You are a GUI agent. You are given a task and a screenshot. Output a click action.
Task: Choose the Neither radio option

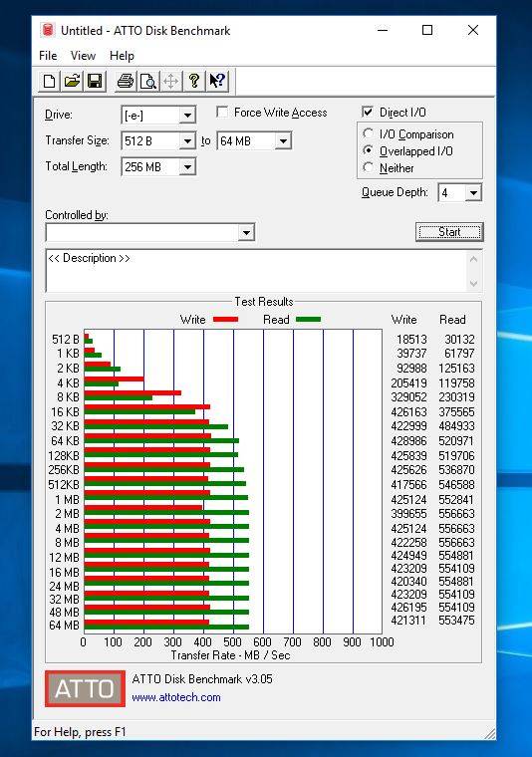[369, 167]
